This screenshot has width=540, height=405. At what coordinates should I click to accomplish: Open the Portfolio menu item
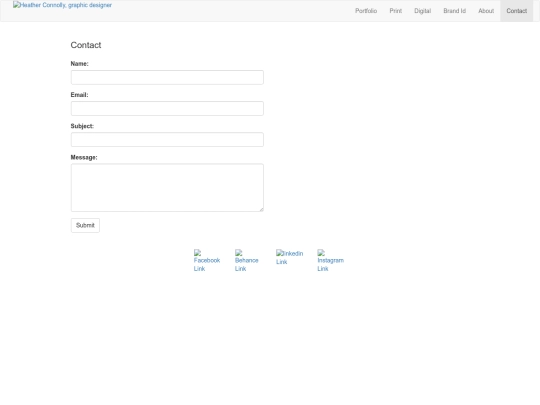[x=366, y=11]
